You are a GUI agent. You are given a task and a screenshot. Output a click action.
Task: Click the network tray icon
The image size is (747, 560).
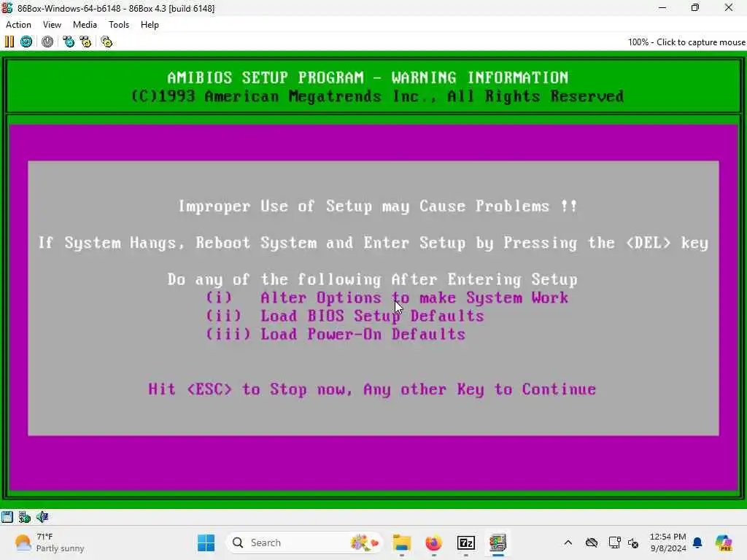614,542
